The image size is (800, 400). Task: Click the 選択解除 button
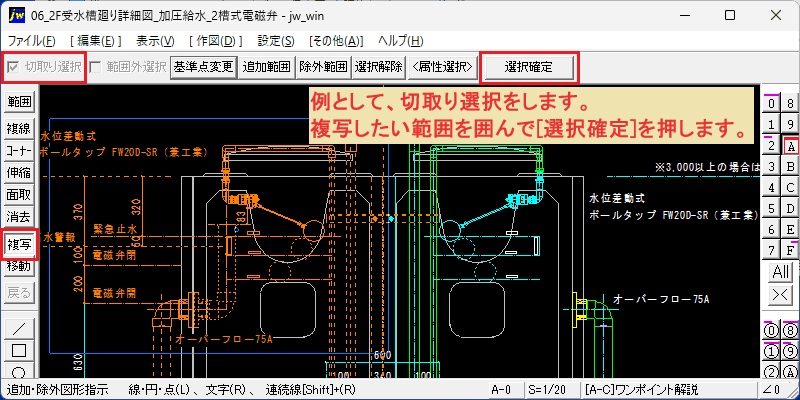(x=379, y=67)
